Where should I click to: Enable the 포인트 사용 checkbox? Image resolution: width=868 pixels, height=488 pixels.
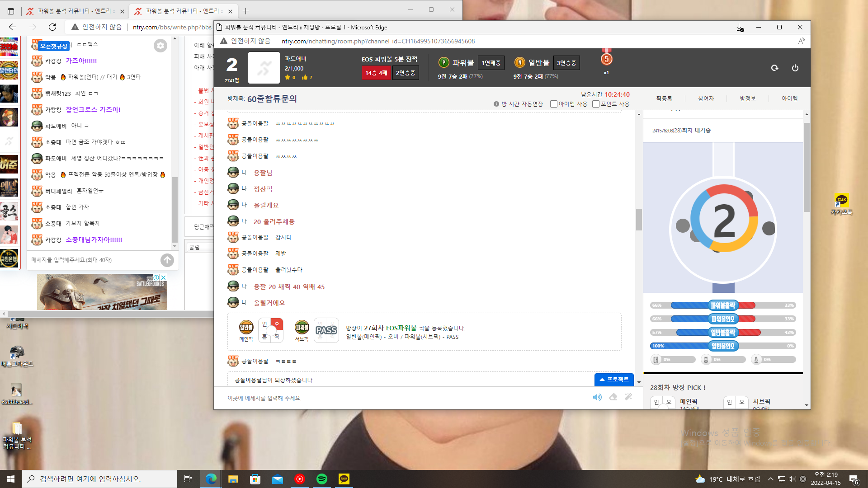596,104
